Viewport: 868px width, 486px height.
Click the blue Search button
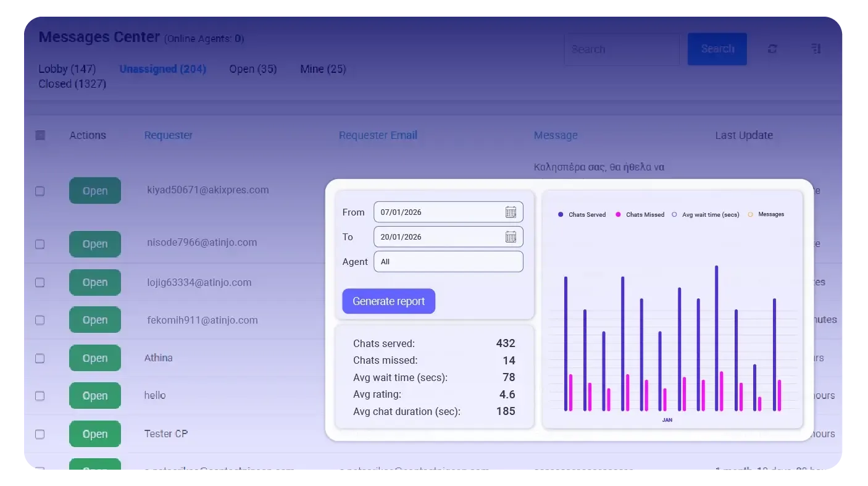pos(717,49)
